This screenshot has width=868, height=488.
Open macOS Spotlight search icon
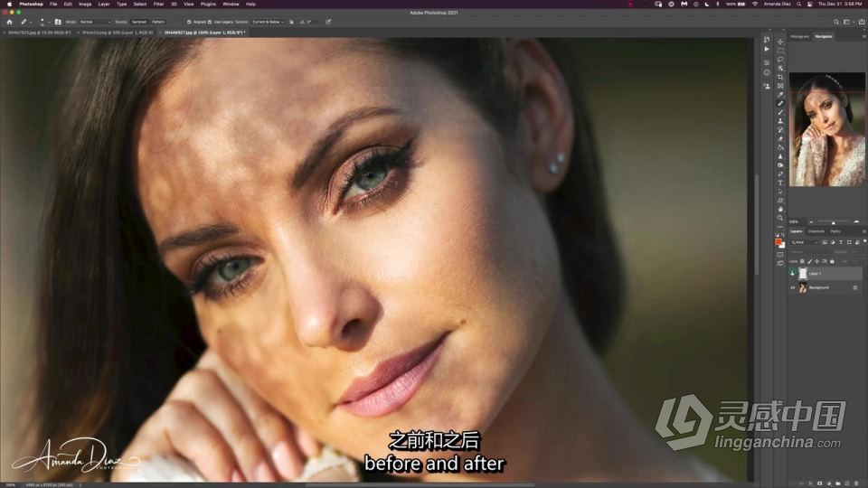click(798, 4)
